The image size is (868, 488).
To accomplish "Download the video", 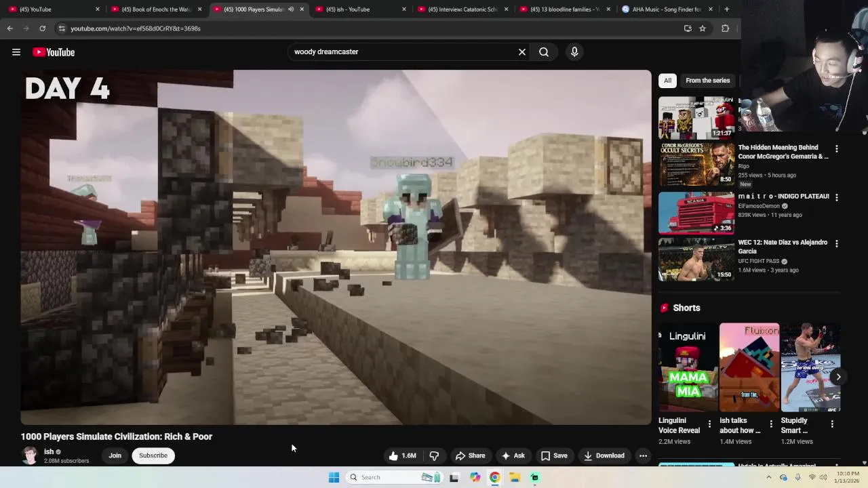I will click(604, 455).
